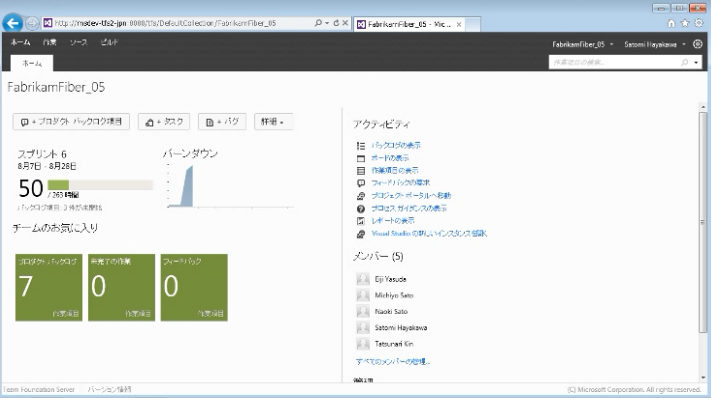Open the Satomi Hayakawa user menu dropdown
711x398 pixels.
pos(654,44)
